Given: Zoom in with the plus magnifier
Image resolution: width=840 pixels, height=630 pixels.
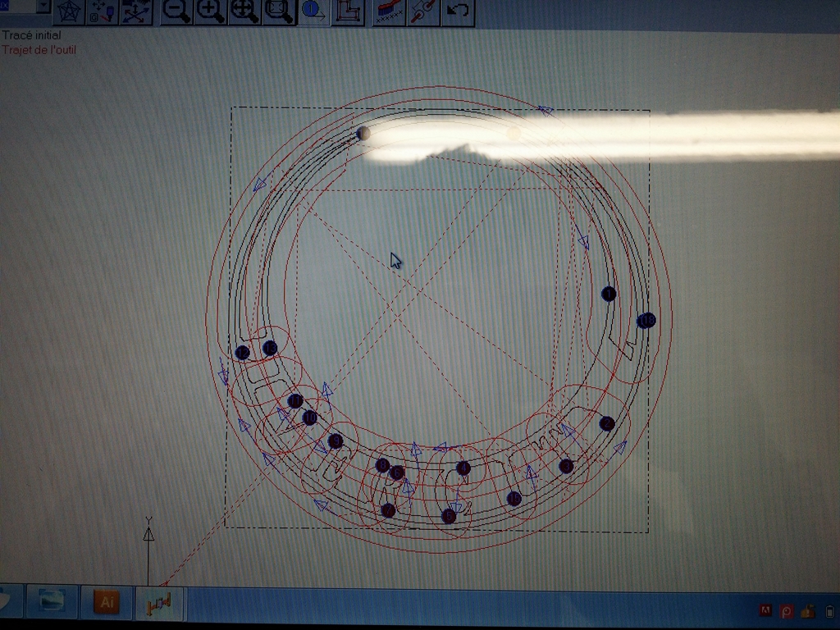Looking at the screenshot, I should pos(210,11).
